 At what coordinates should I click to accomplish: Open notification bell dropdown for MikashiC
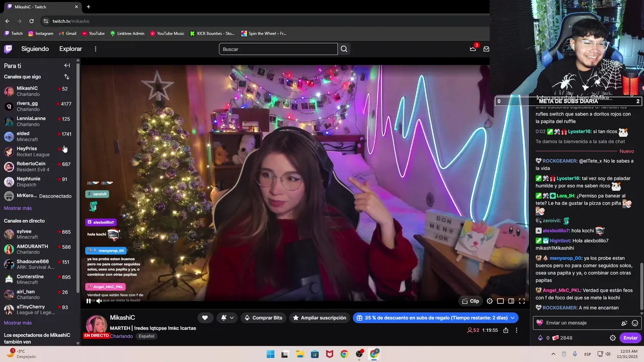tap(227, 318)
